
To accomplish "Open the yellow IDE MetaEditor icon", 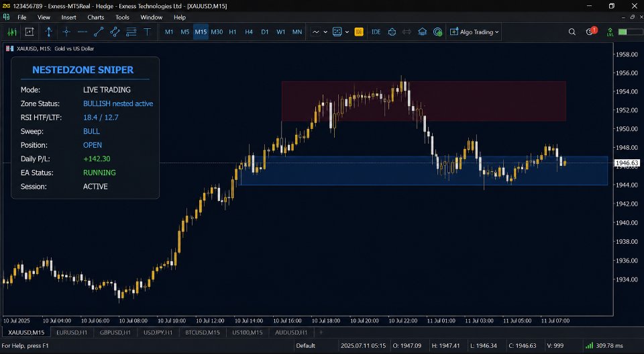I will pos(358,32).
